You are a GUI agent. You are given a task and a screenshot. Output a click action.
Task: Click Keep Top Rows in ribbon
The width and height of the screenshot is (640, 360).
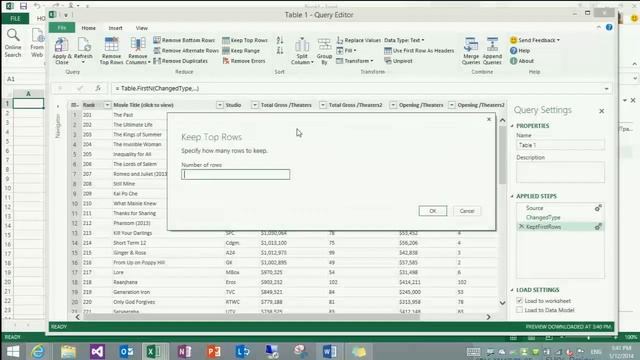(x=245, y=40)
